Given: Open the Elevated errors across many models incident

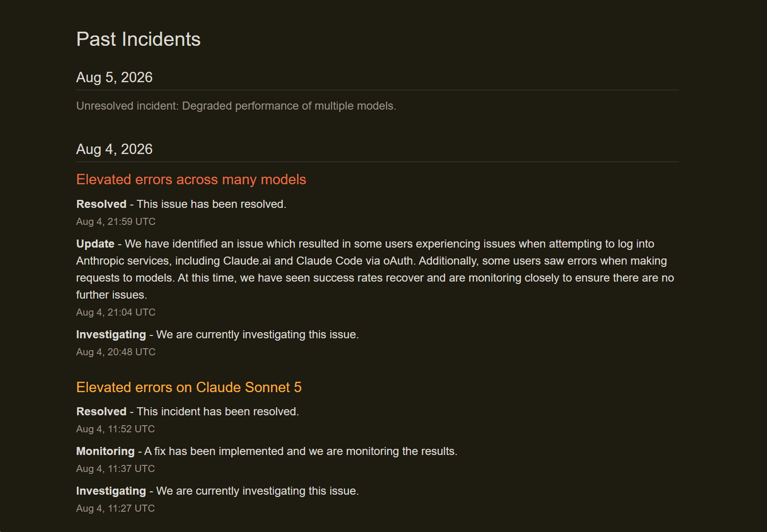Looking at the screenshot, I should (x=191, y=180).
